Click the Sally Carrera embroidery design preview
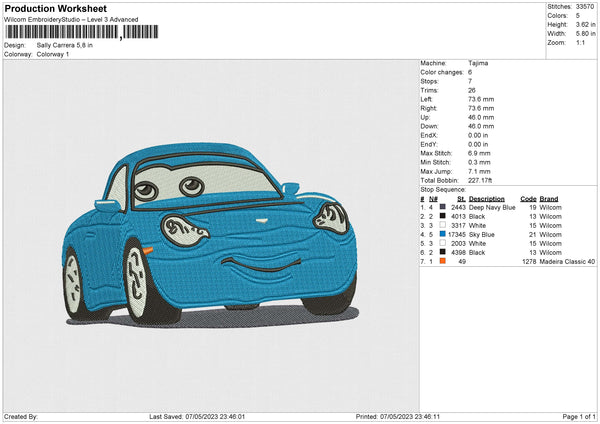 (x=210, y=235)
